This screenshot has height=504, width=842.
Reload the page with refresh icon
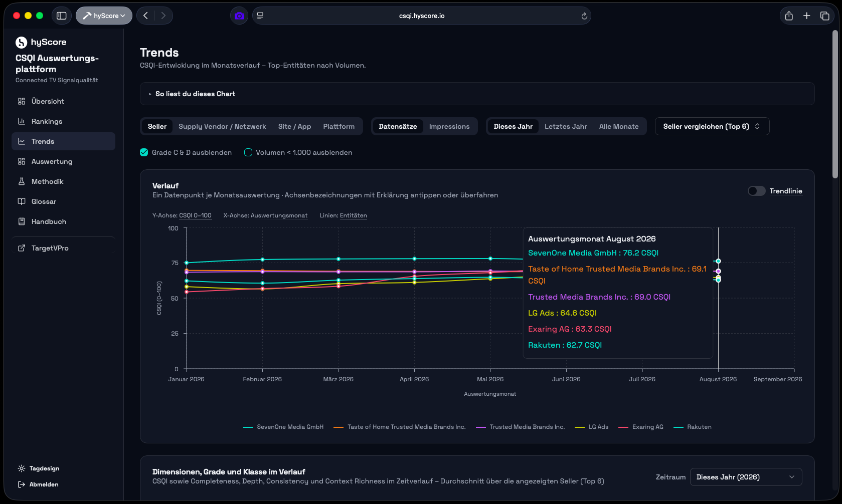[584, 16]
